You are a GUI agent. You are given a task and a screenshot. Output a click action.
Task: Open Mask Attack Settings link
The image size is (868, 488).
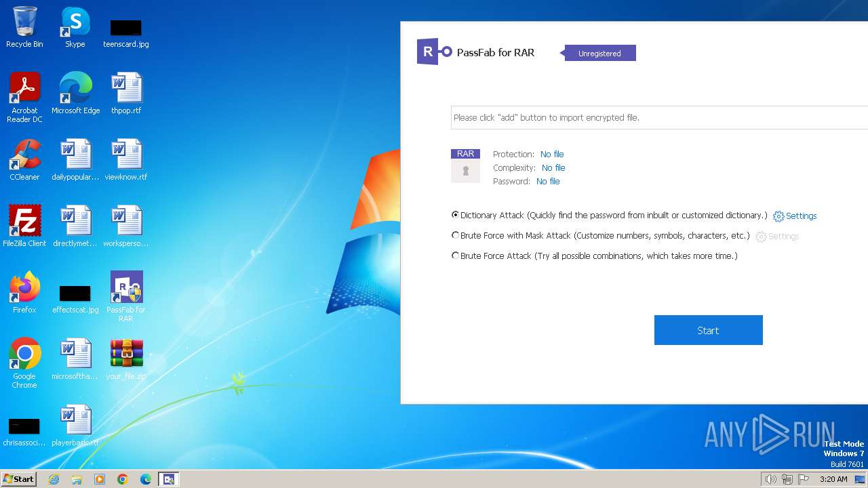tap(777, 236)
